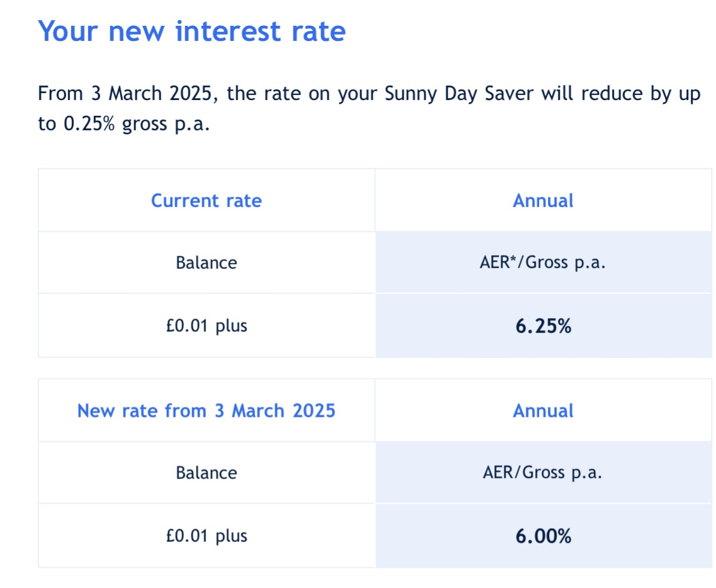Image resolution: width=716 pixels, height=588 pixels.
Task: Click 'Balance' cell in the new rate table
Action: tap(207, 473)
